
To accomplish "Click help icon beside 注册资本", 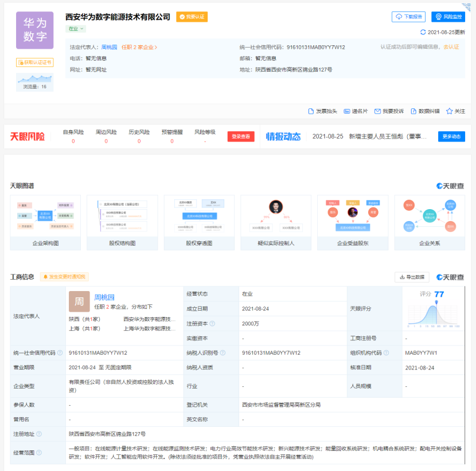I will pos(212,324).
